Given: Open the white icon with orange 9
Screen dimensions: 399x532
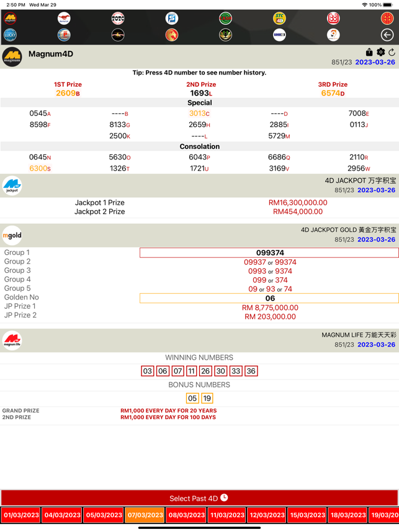Looking at the screenshot, I should (x=333, y=35).
